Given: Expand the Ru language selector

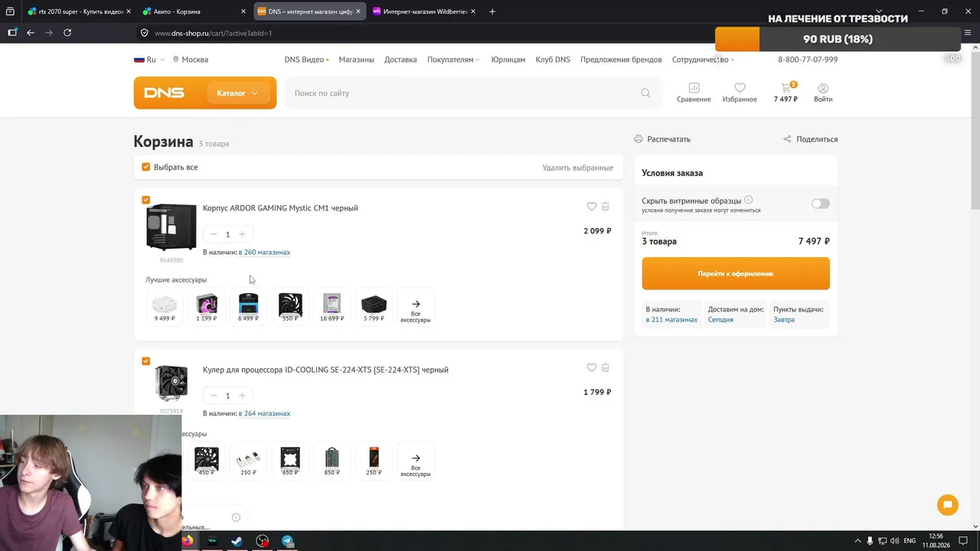Looking at the screenshot, I should [x=149, y=60].
